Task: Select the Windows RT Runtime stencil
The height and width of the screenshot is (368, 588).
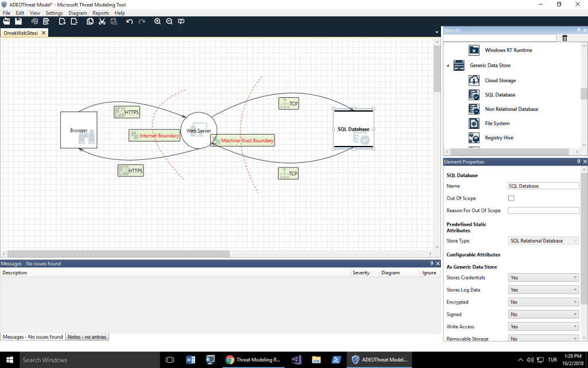Action: pos(500,50)
